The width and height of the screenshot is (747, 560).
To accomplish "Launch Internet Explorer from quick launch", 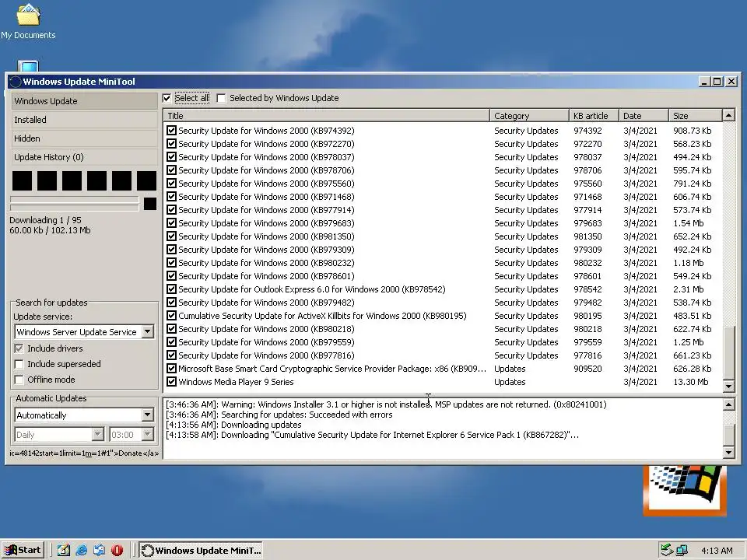I will click(x=82, y=550).
